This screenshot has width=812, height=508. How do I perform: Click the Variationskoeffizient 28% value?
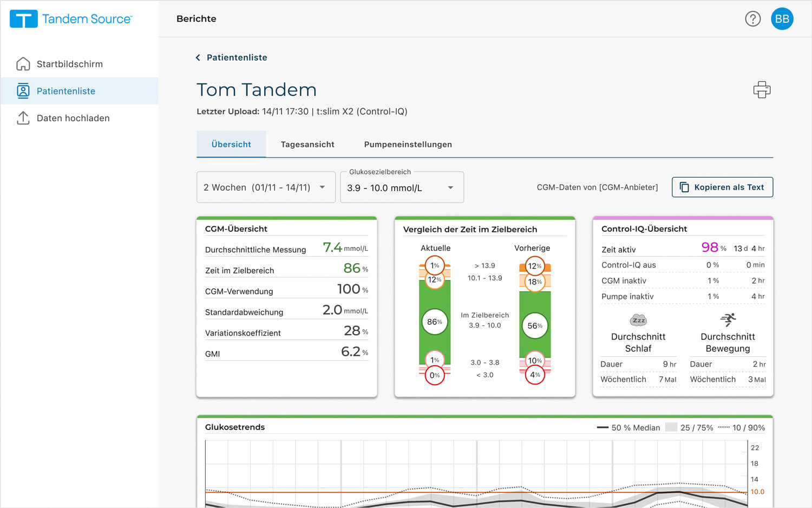click(x=356, y=330)
